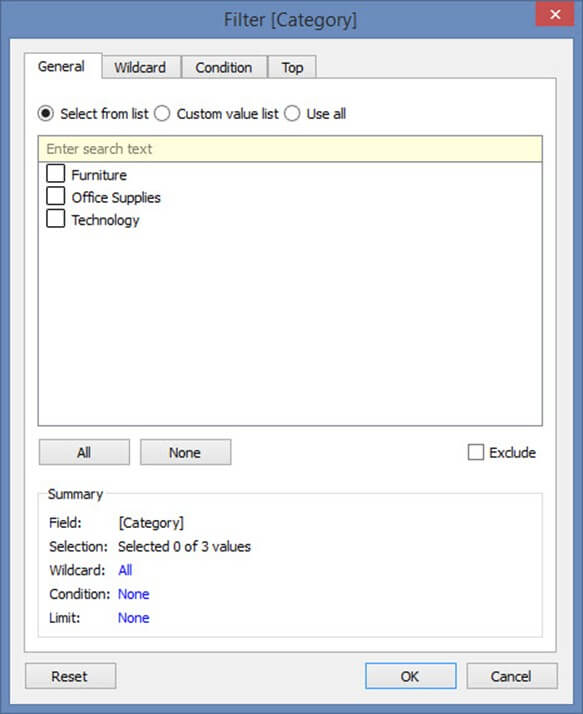Check the Furniture checkbox
Image resolution: width=583 pixels, height=714 pixels.
pyautogui.click(x=56, y=173)
